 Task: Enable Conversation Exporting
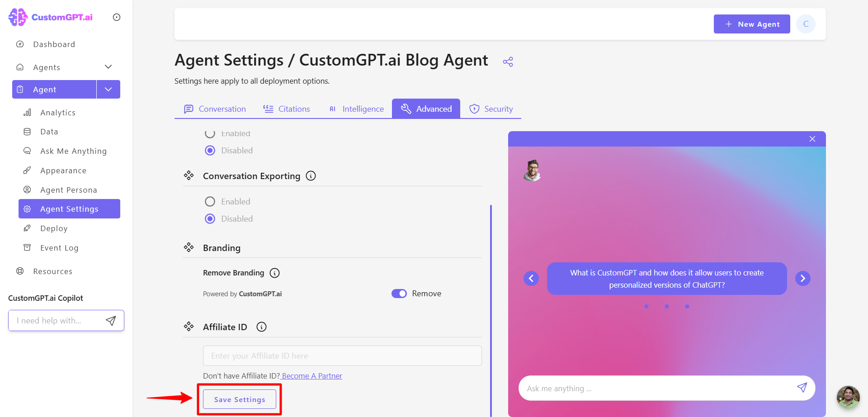point(210,202)
